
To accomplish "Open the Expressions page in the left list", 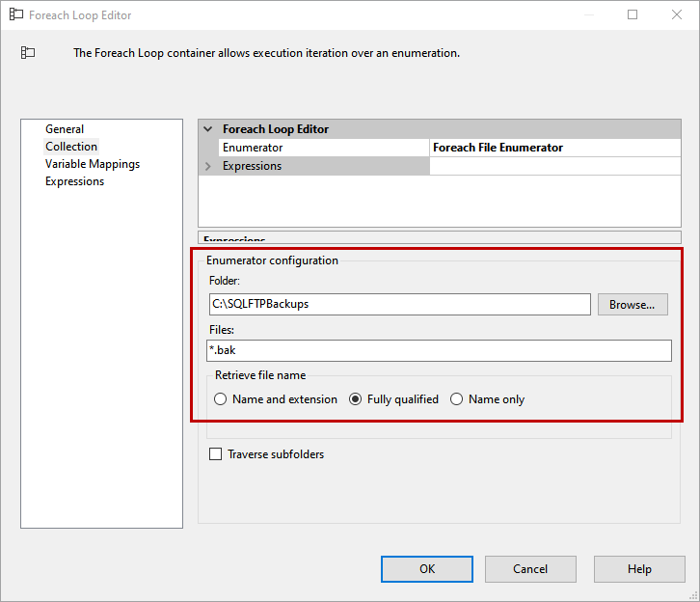I will click(x=74, y=181).
